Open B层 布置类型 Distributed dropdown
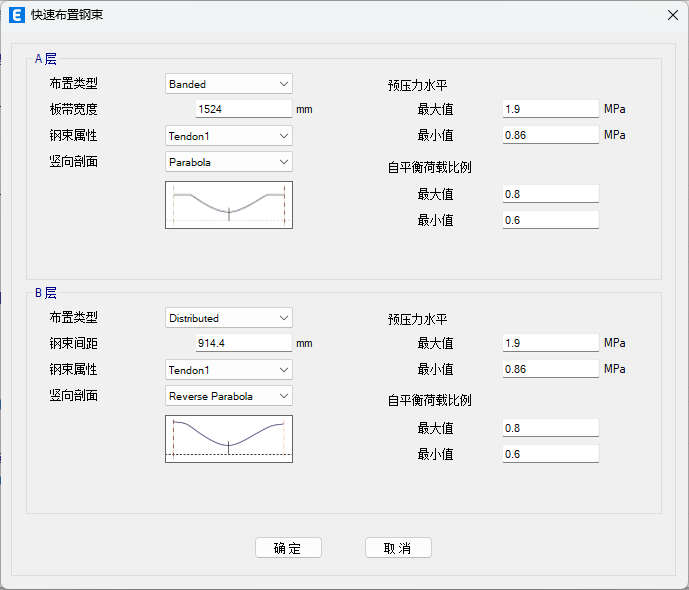This screenshot has height=590, width=689. click(228, 318)
